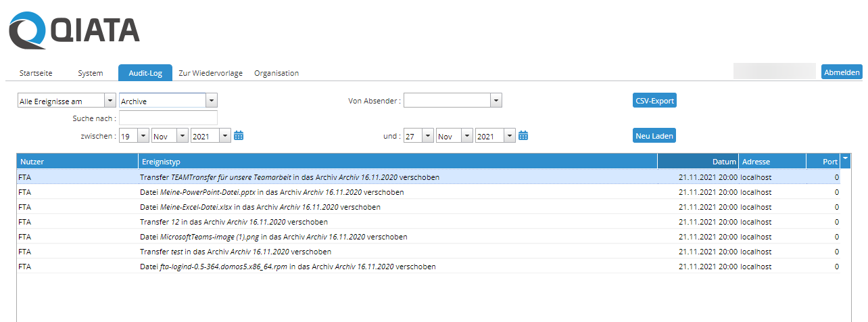Open the Organisation tab
This screenshot has height=322, width=868.
pos(276,73)
